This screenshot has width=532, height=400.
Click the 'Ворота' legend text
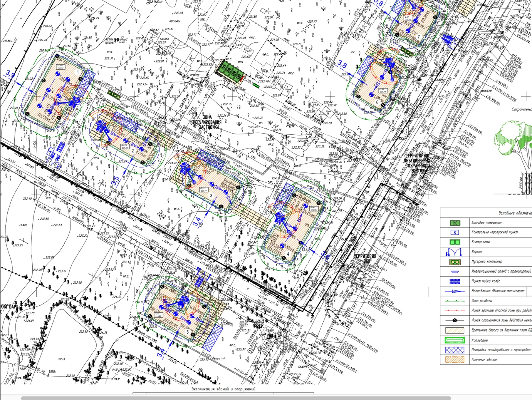point(477,252)
